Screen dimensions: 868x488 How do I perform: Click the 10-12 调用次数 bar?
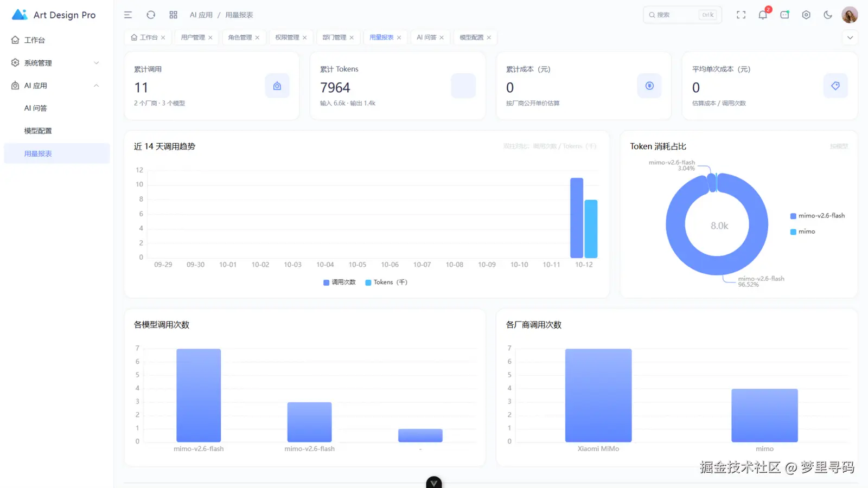point(577,218)
